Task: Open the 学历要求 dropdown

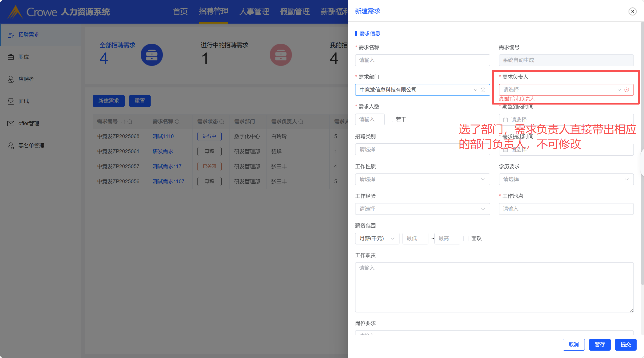Action: (566, 179)
